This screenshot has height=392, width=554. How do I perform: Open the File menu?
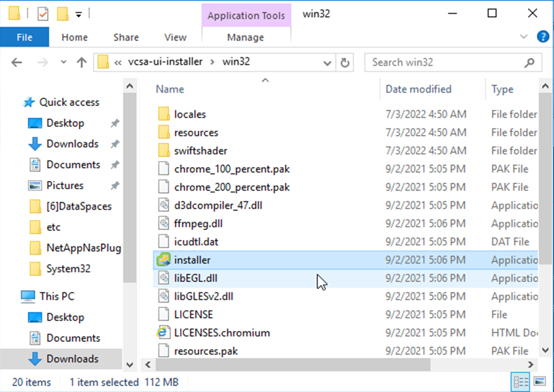24,37
